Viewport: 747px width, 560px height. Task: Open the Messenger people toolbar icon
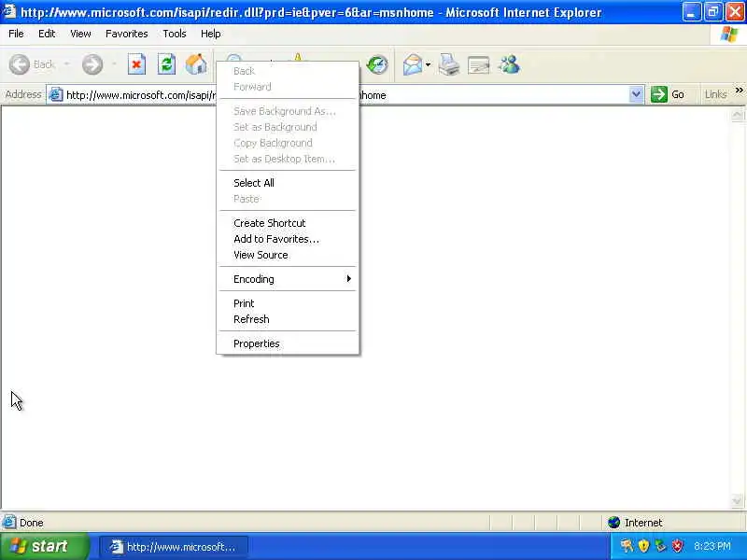point(509,64)
